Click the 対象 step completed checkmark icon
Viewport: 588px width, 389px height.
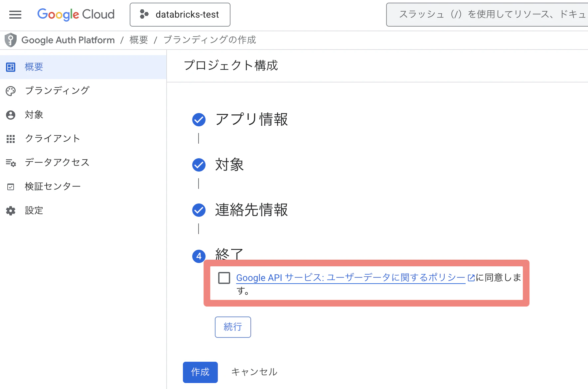(x=199, y=165)
